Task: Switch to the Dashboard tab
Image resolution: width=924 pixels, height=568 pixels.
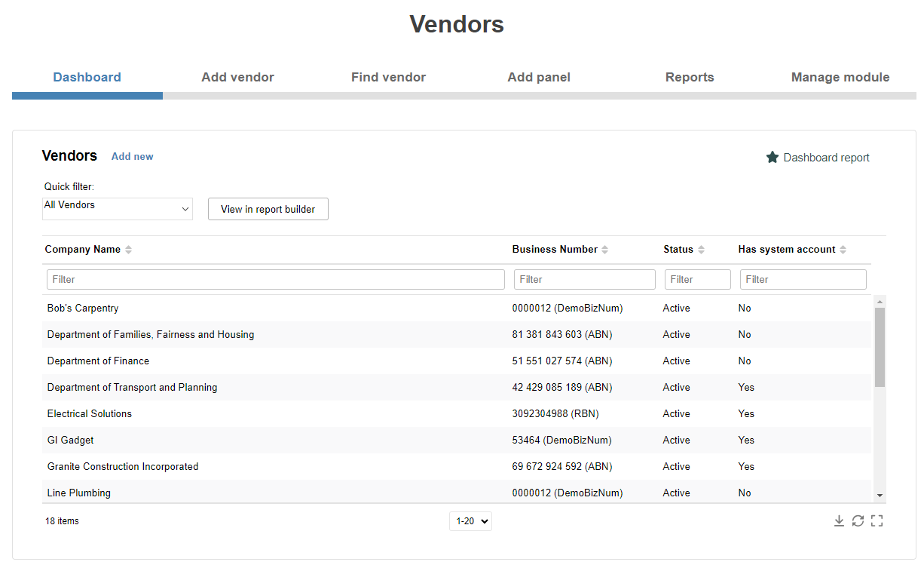Action: tap(87, 77)
